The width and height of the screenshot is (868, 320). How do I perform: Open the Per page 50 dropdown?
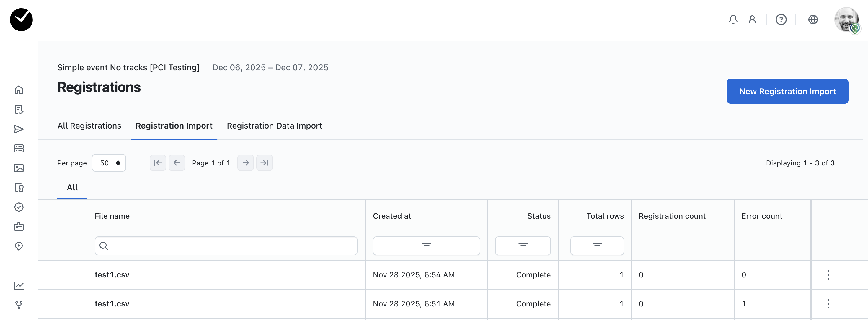109,163
